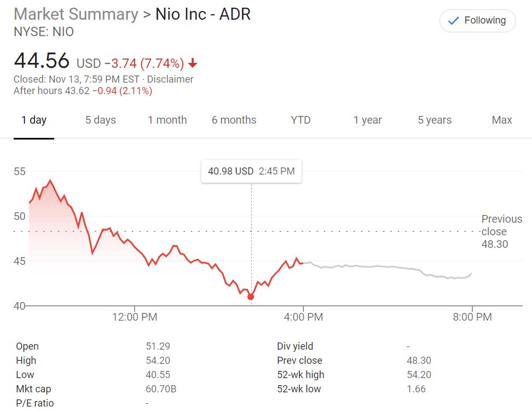Select the 6 months time range

[x=234, y=120]
